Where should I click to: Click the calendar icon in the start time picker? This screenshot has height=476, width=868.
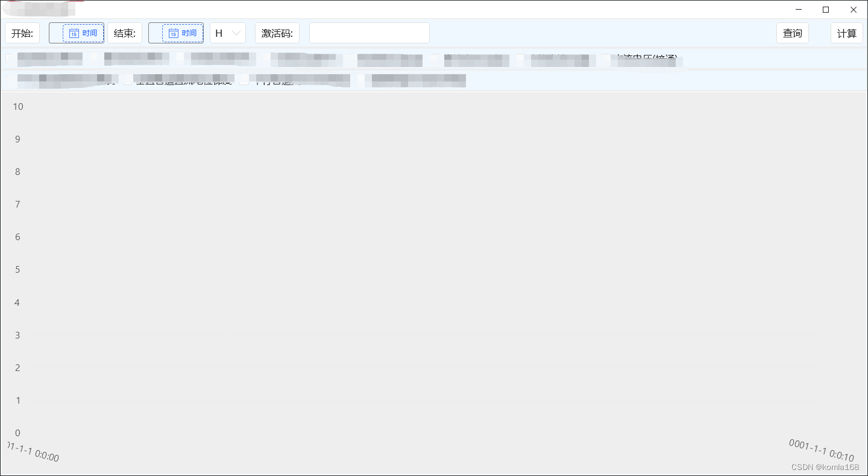[x=74, y=33]
